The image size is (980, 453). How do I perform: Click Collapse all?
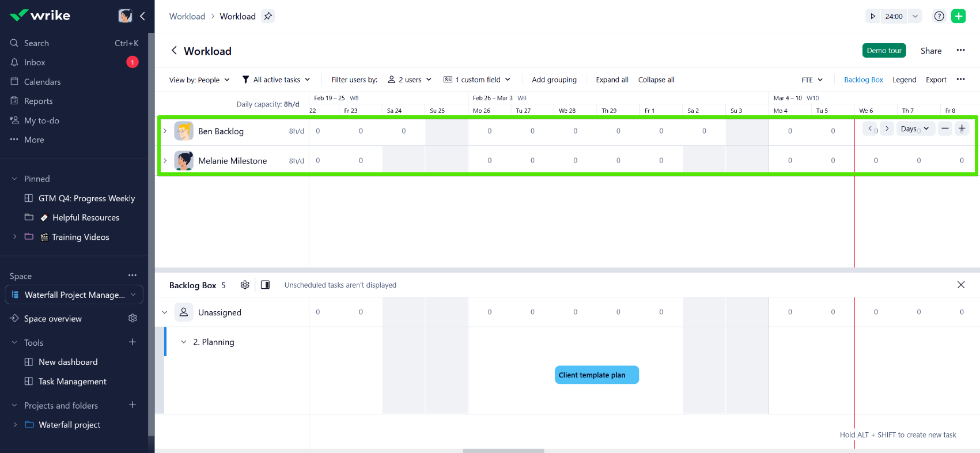[656, 80]
